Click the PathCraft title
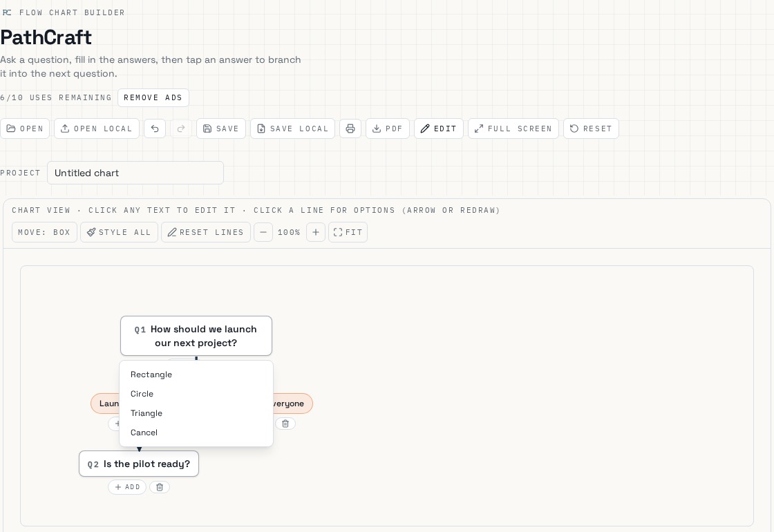The height and width of the screenshot is (532, 774). click(46, 37)
